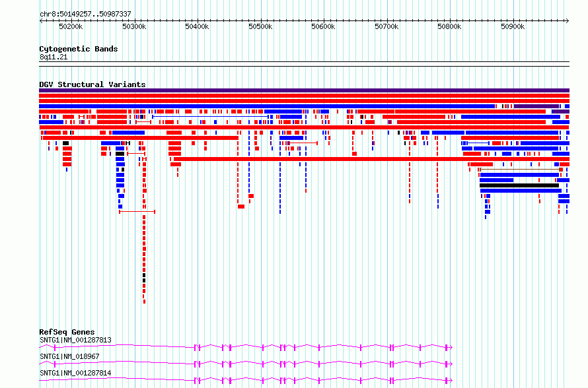588x388 pixels.
Task: Click the RefSeq Genes track title
Action: point(67,332)
